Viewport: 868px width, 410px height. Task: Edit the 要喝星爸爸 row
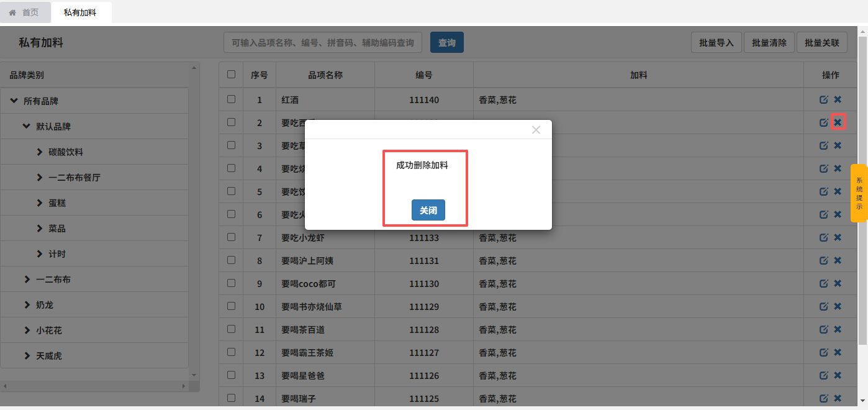click(x=824, y=375)
